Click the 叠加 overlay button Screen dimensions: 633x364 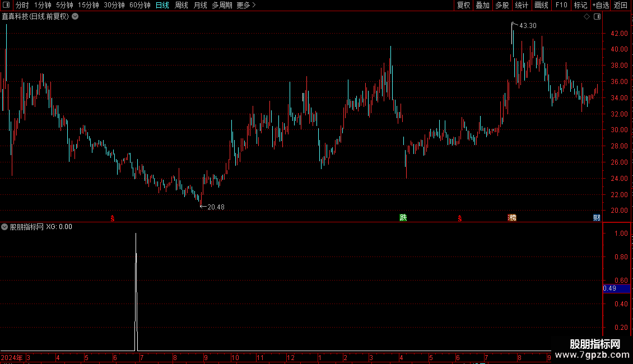pos(482,5)
